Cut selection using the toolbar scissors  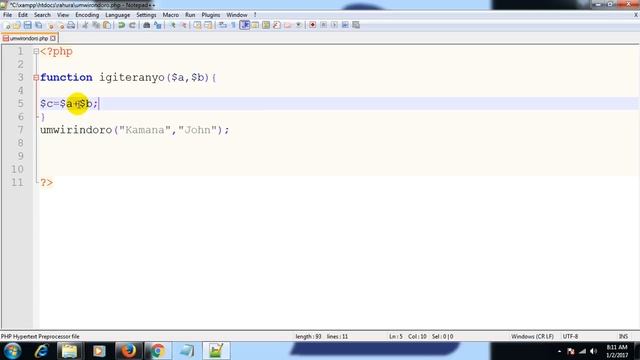click(85, 25)
